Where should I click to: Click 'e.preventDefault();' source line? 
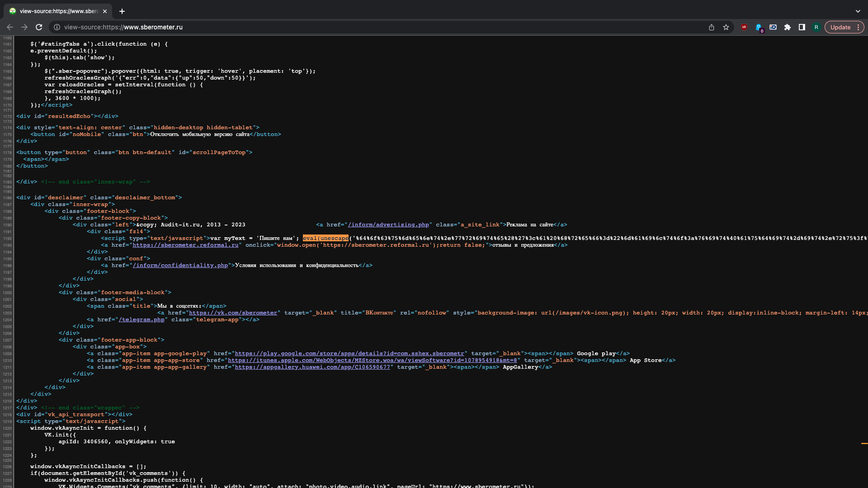[64, 51]
